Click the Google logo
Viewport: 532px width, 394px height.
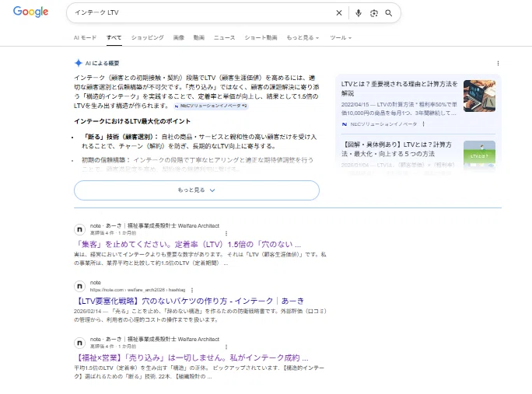pyautogui.click(x=30, y=12)
